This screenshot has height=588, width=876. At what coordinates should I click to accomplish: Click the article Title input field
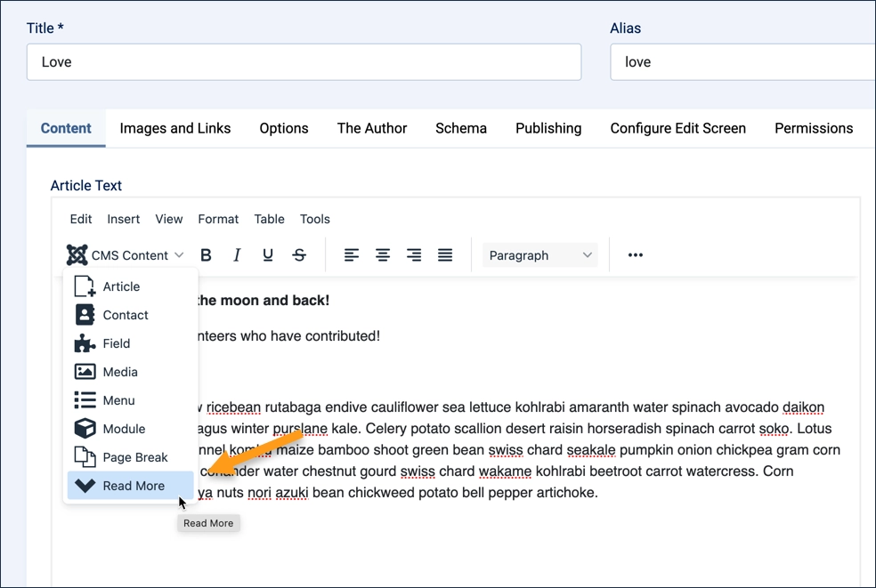(303, 62)
